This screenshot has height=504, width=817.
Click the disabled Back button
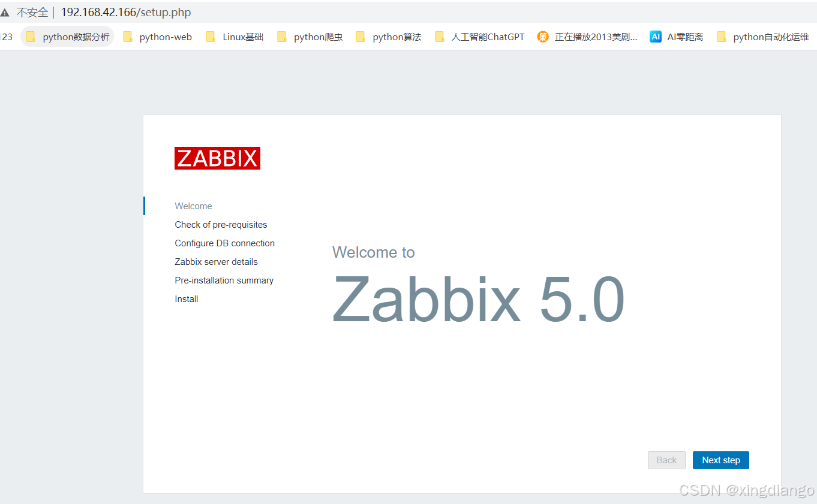[x=666, y=460]
